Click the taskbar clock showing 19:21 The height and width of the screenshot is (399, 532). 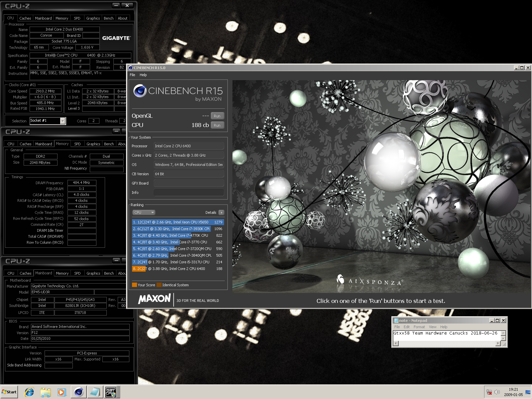coord(513,389)
